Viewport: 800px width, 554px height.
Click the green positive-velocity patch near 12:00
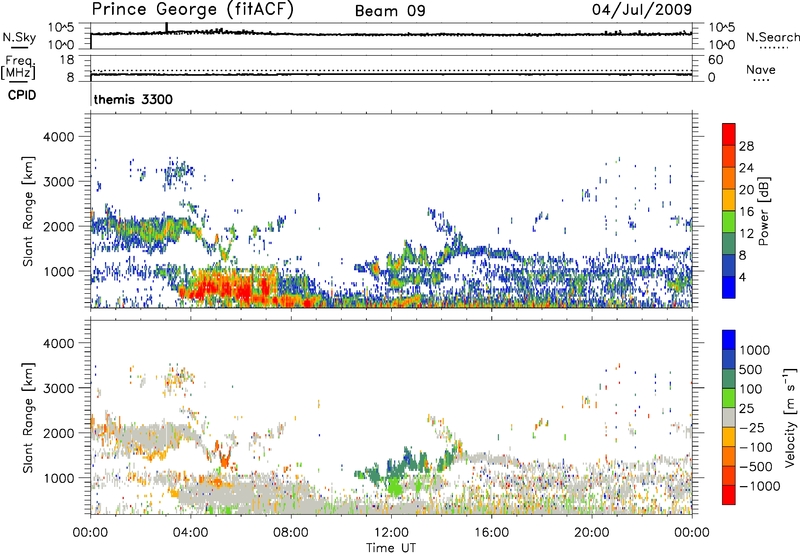coord(395,486)
